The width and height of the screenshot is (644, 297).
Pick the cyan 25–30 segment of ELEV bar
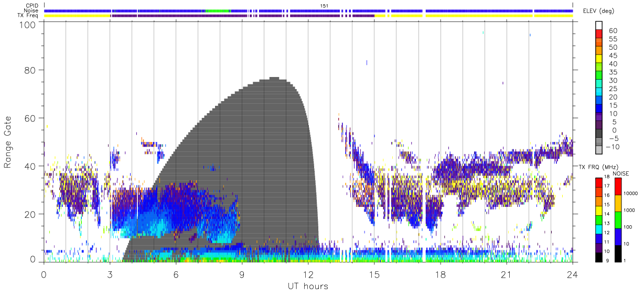pos(598,84)
